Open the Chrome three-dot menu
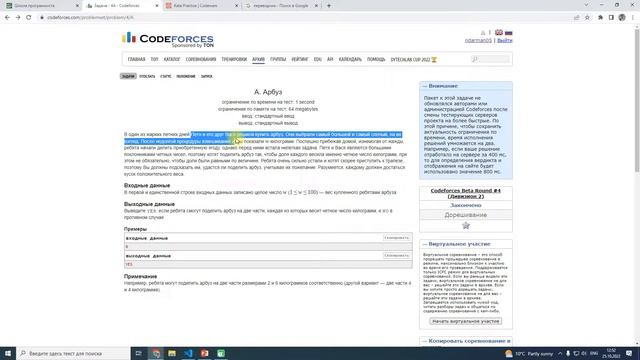The image size is (640, 360). [x=633, y=18]
